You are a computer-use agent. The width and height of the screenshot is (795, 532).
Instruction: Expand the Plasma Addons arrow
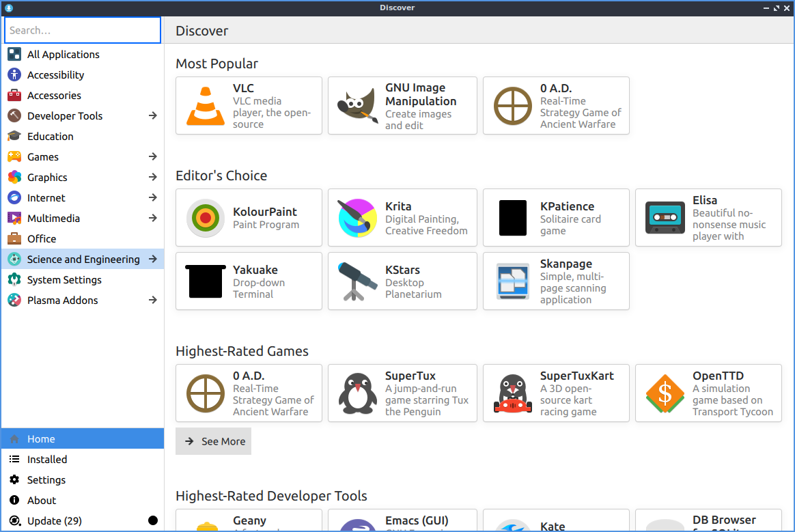(x=153, y=300)
